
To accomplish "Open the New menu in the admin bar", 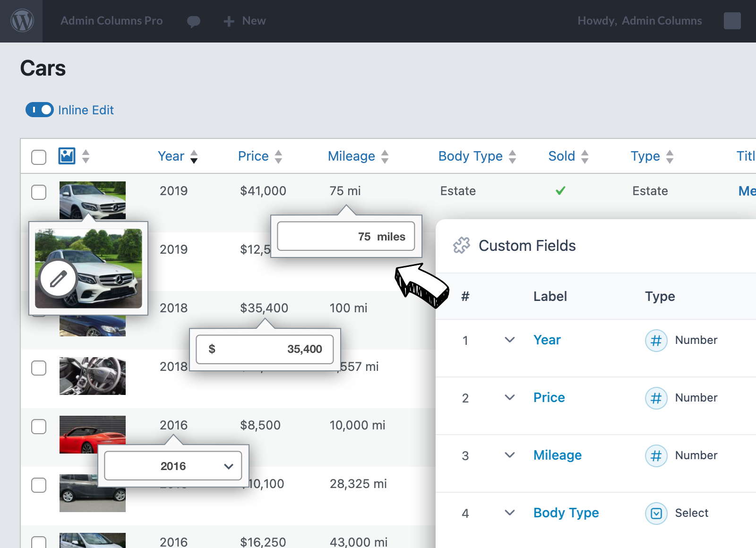I will (244, 21).
